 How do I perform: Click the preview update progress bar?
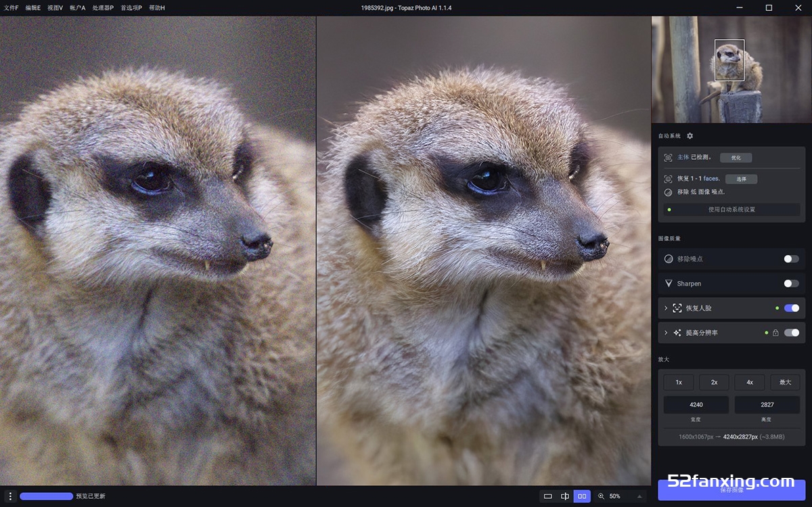point(46,496)
